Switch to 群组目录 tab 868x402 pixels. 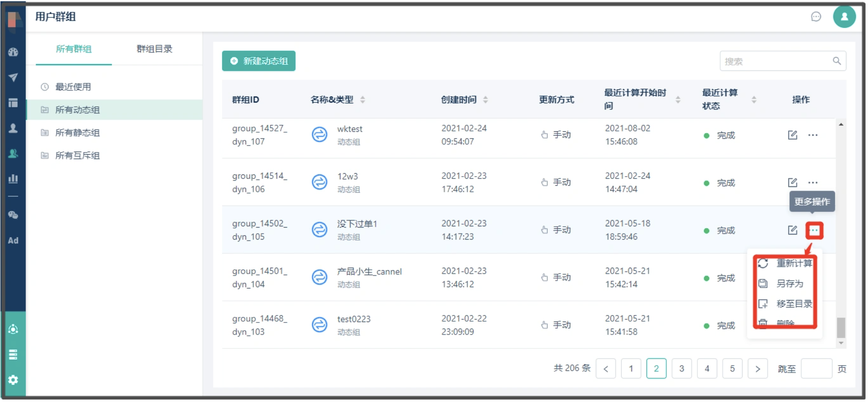154,49
